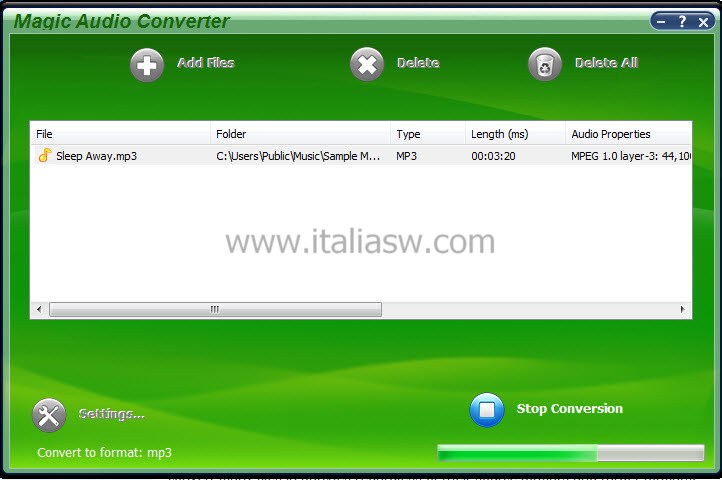Sort by the File column header
Screen dimensions: 722x480
[121, 134]
